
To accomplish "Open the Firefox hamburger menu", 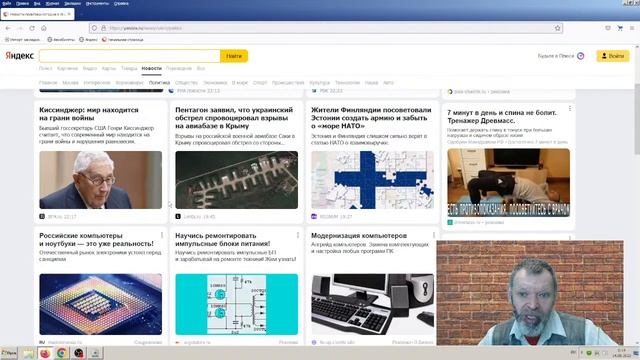I will click(x=632, y=28).
